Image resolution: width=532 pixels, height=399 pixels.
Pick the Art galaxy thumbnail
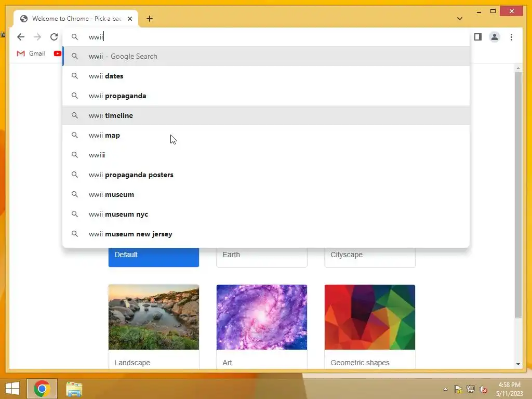pyautogui.click(x=262, y=317)
